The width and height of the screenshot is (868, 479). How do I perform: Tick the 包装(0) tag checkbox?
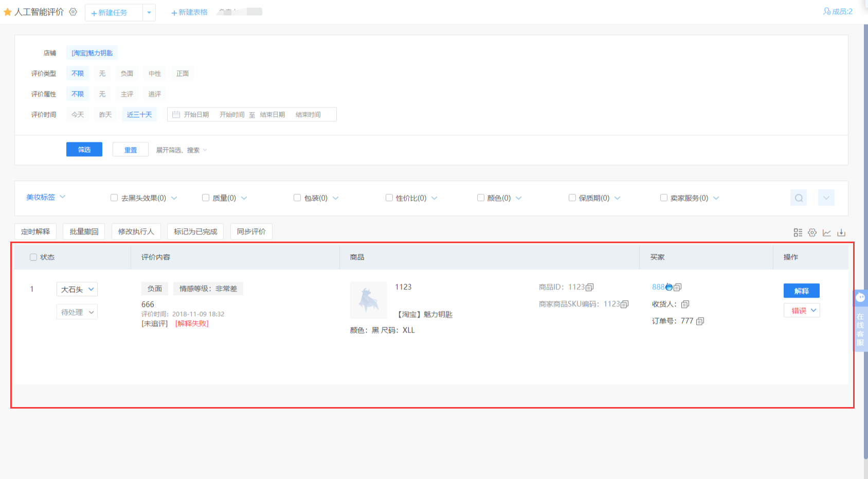297,198
